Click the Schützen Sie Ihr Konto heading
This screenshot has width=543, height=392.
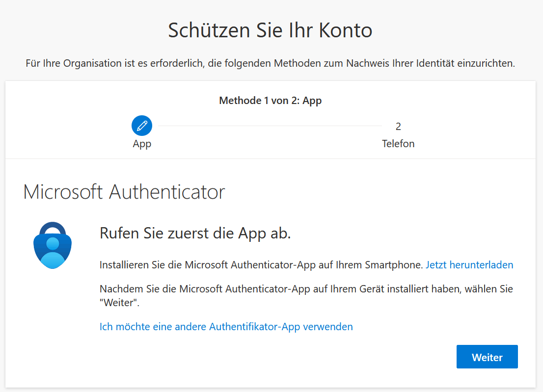coord(270,30)
